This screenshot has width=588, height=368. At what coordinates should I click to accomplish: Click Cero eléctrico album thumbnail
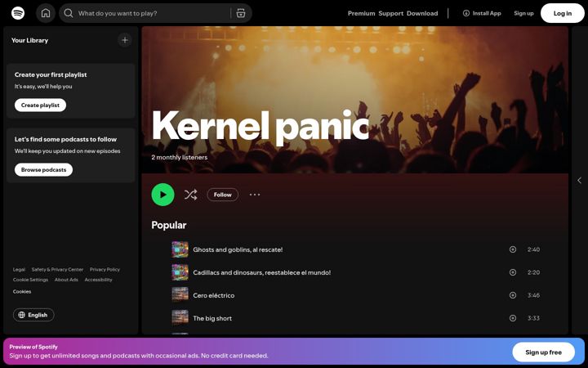(180, 295)
